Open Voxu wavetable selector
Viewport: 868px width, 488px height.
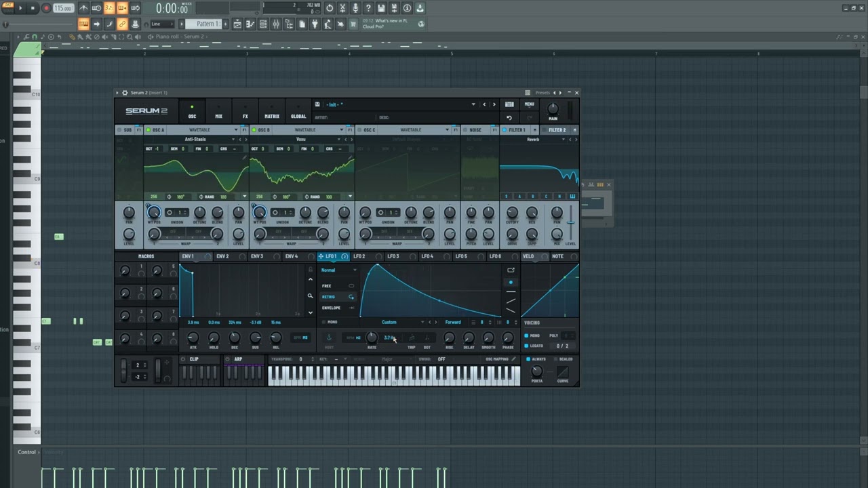300,139
